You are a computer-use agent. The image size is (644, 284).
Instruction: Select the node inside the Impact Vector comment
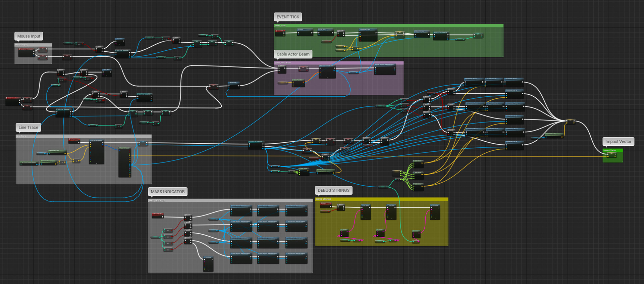coord(612,155)
